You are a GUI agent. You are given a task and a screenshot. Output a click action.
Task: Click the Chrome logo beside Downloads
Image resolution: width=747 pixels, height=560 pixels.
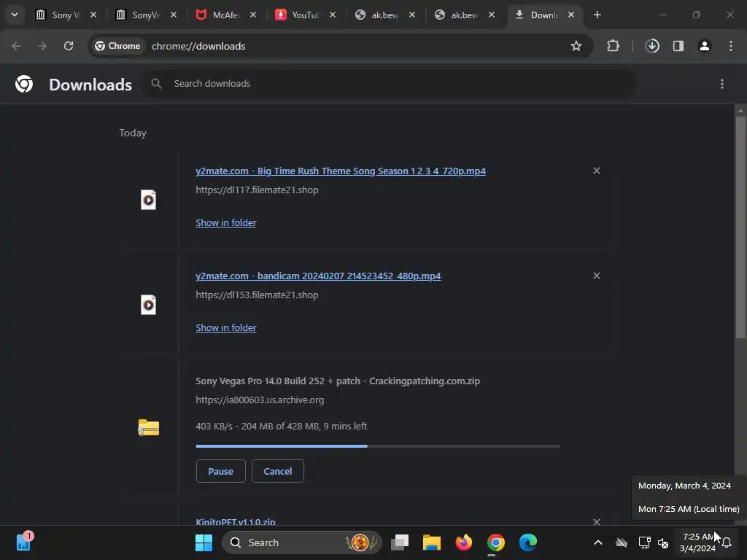(x=24, y=85)
